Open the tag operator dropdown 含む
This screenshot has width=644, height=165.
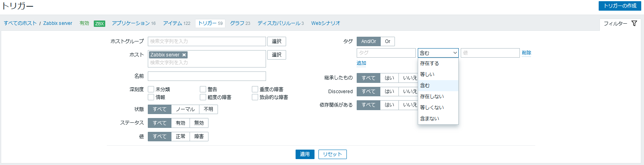pos(438,53)
